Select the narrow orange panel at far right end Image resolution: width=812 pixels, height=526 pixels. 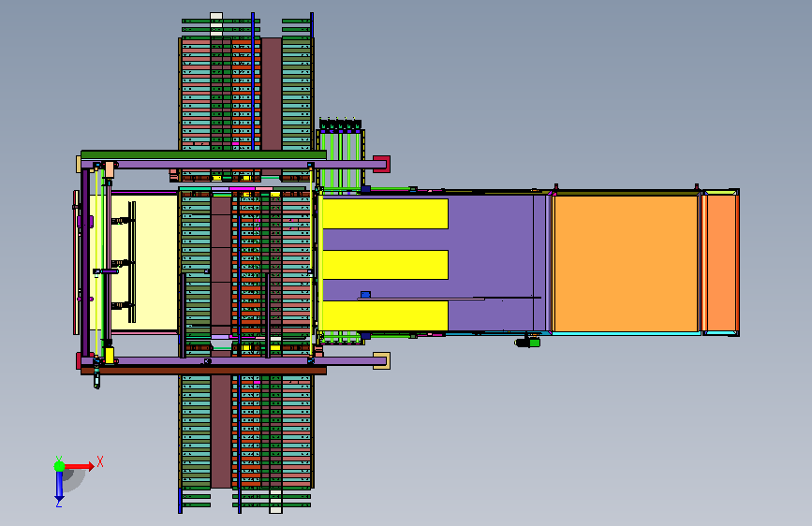(721, 264)
